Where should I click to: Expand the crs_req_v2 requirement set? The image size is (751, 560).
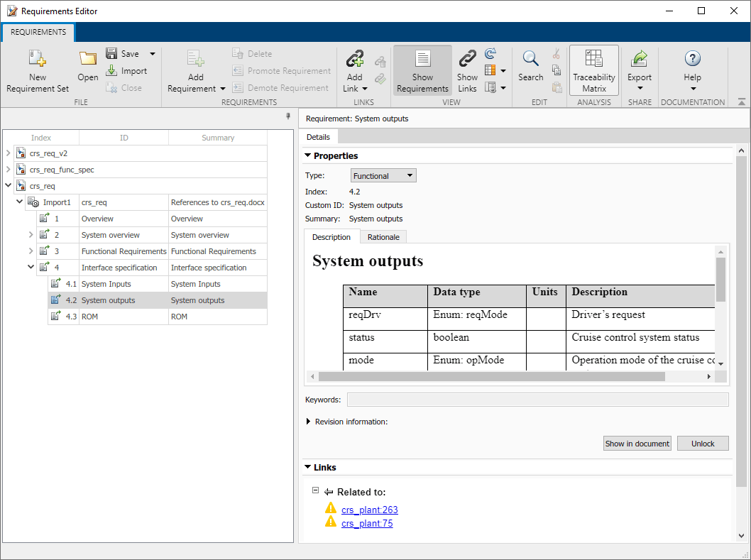[x=9, y=153]
